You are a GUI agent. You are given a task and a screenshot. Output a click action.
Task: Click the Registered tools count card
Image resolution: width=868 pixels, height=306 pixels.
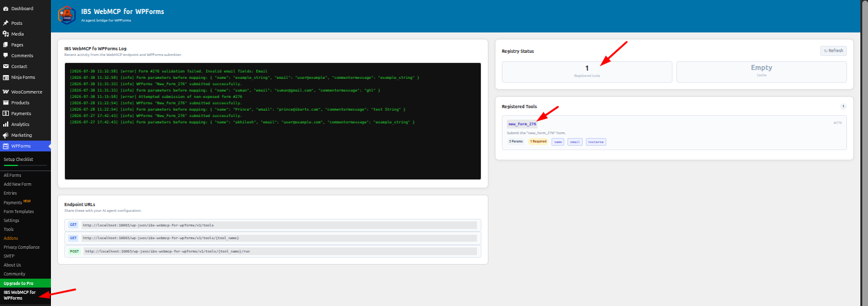coord(587,72)
